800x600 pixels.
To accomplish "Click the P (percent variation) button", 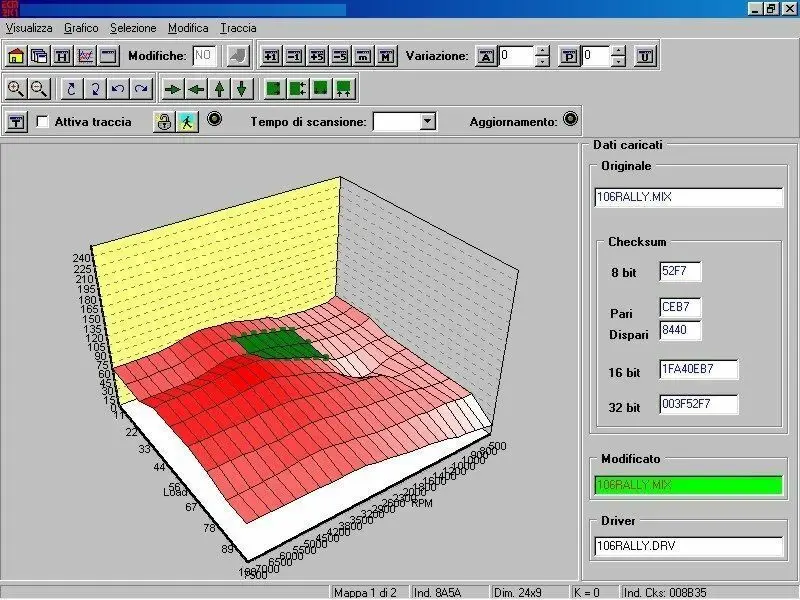I will pos(569,56).
